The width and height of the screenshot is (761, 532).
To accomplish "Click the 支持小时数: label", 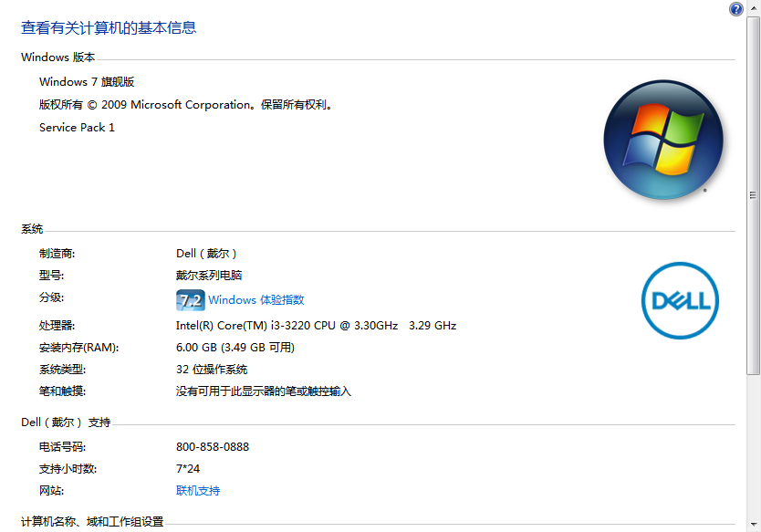I will (x=68, y=469).
